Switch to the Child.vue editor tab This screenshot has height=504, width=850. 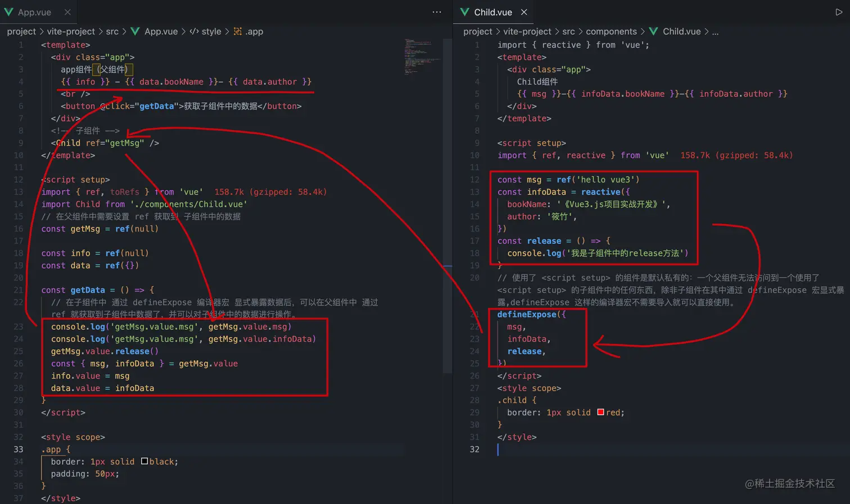coord(493,12)
